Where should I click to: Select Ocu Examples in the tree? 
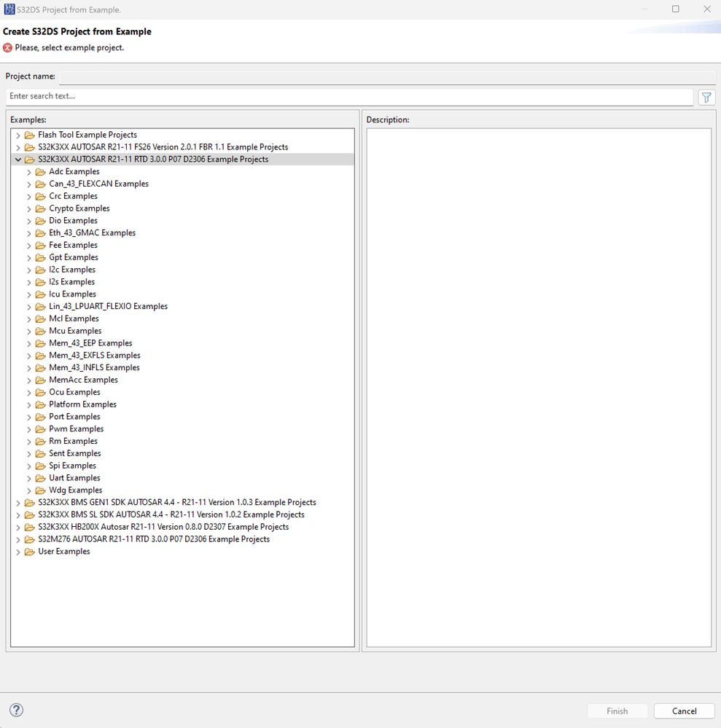74,392
